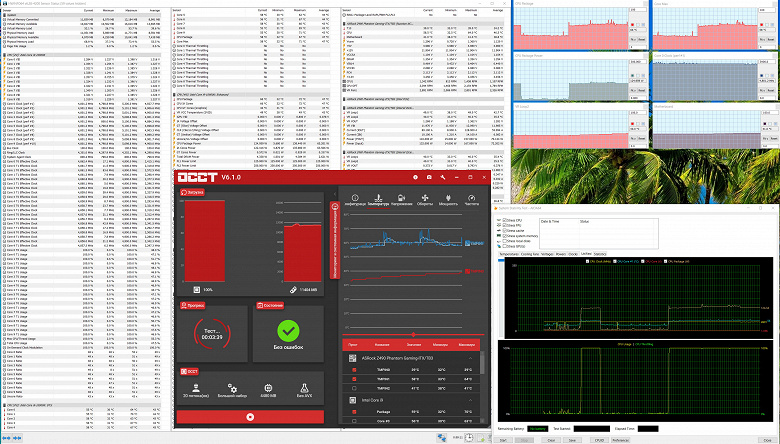This screenshot has width=780, height=444.
Task: Switch to OCCT Fans monitoring tab
Action: click(425, 200)
